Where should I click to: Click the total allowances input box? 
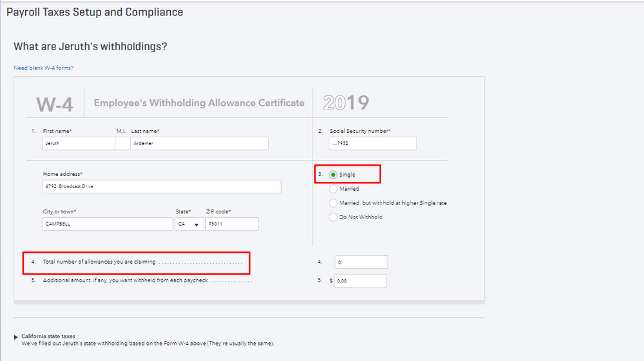pos(361,262)
